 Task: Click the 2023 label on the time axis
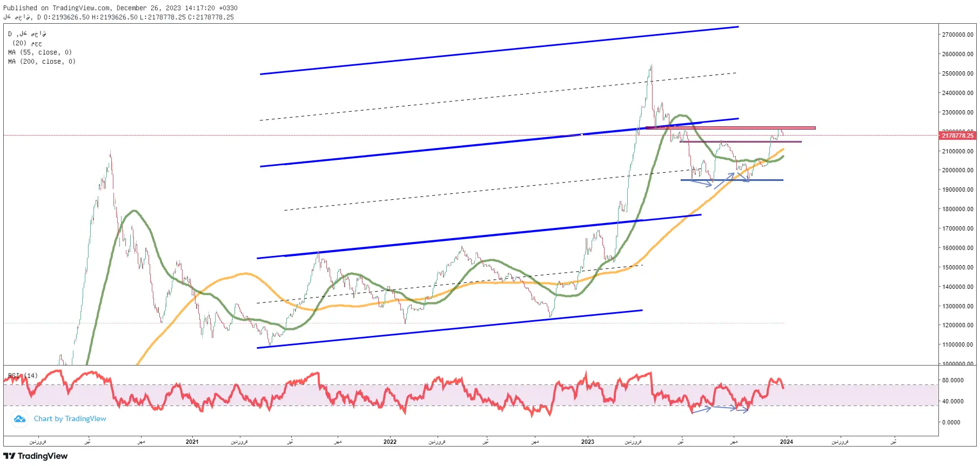[x=587, y=442]
